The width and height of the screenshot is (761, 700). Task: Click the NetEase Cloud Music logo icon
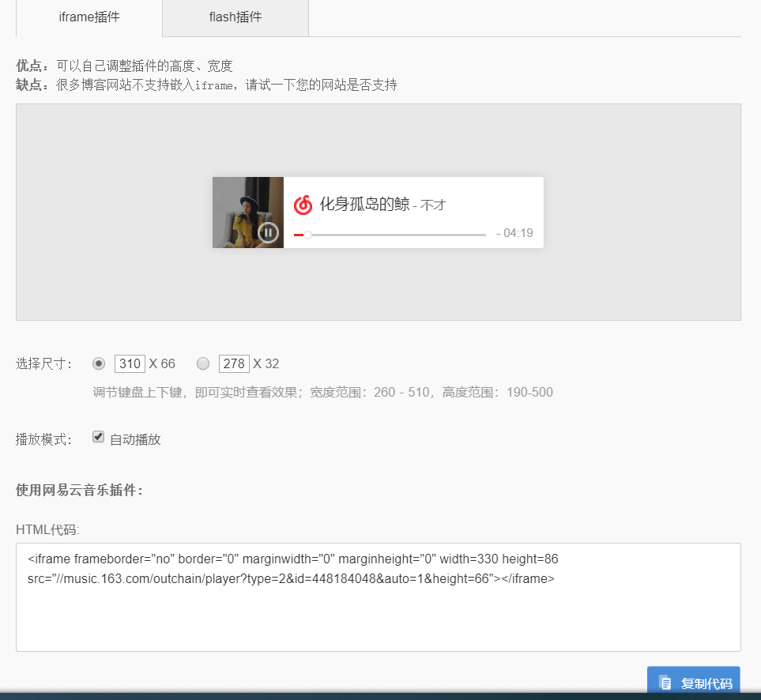click(303, 205)
